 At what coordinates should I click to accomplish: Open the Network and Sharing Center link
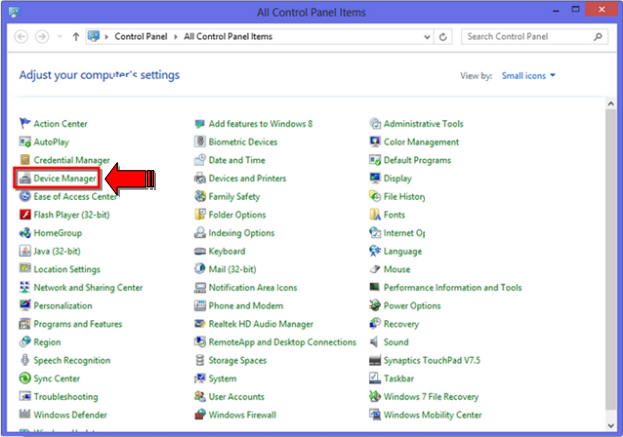[x=87, y=288]
